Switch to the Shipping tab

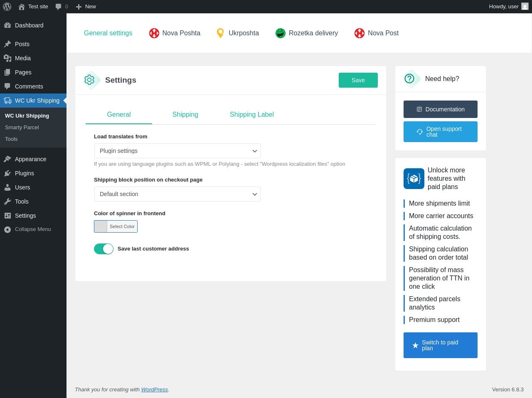[x=185, y=115]
